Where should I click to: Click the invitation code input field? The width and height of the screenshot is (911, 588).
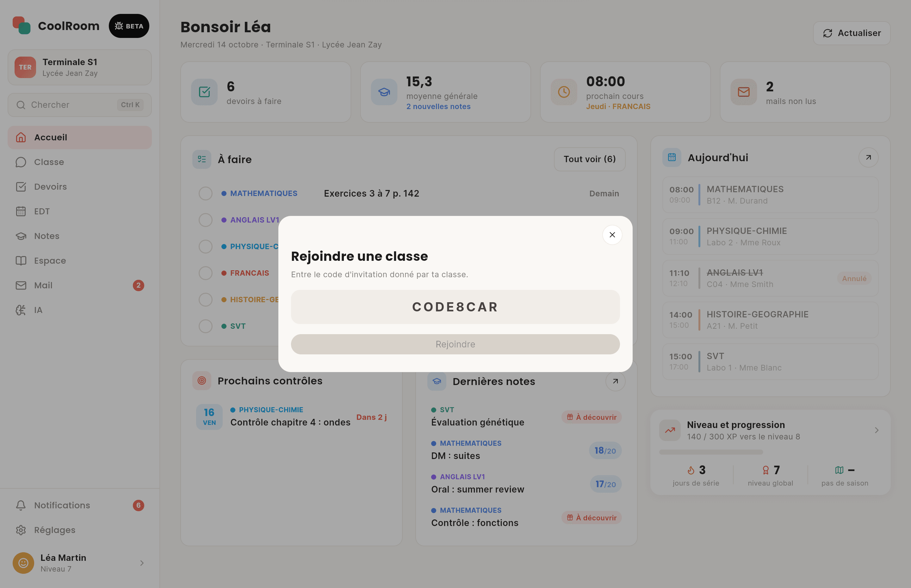click(x=455, y=307)
